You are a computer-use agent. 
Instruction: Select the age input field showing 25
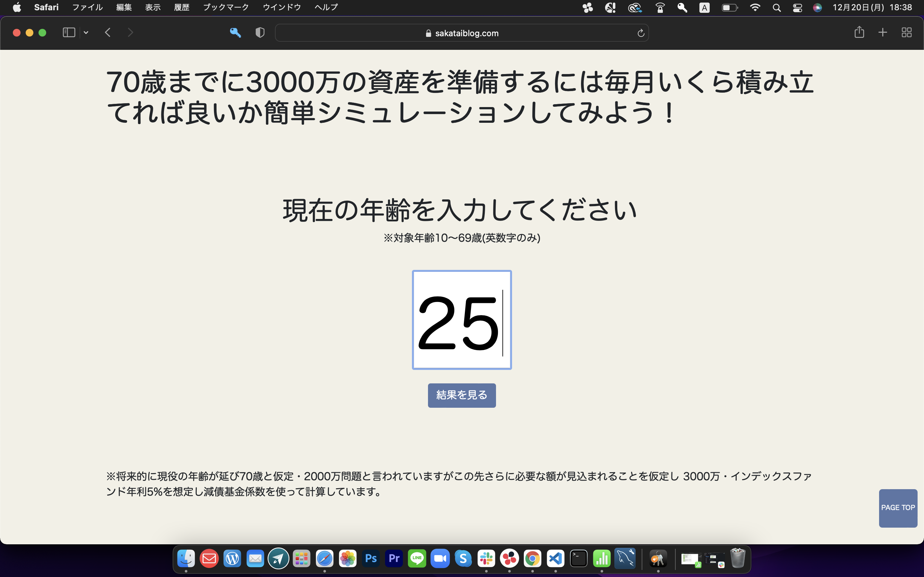coord(462,320)
